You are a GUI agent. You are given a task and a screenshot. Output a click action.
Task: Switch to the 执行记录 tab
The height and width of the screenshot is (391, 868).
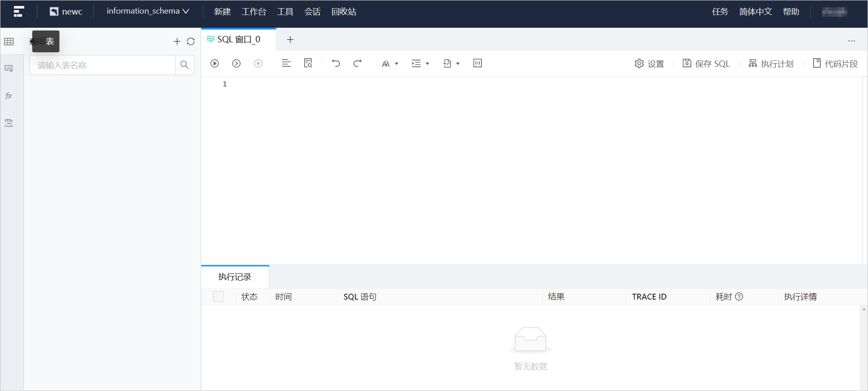point(235,277)
